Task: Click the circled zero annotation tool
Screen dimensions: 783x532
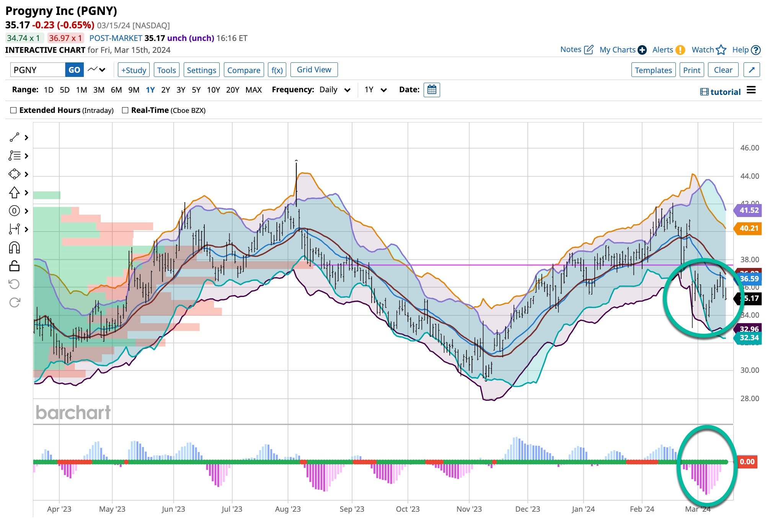Action: [14, 211]
